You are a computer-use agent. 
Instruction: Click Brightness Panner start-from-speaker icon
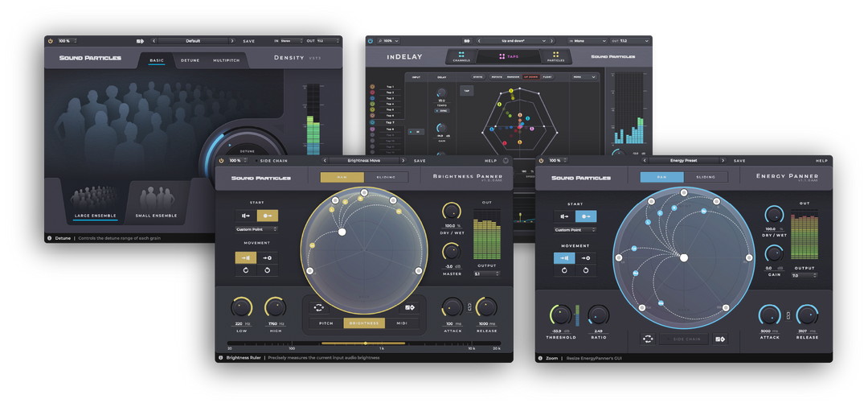(x=246, y=216)
